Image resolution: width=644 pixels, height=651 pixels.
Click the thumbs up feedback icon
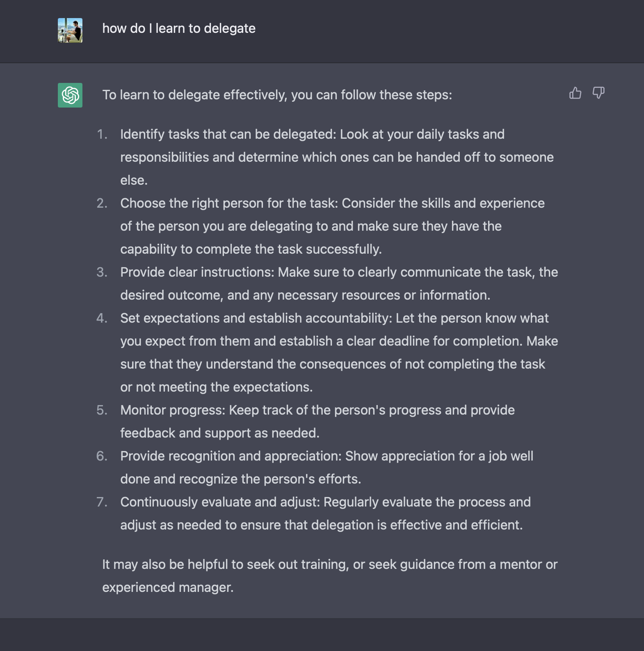tap(575, 93)
